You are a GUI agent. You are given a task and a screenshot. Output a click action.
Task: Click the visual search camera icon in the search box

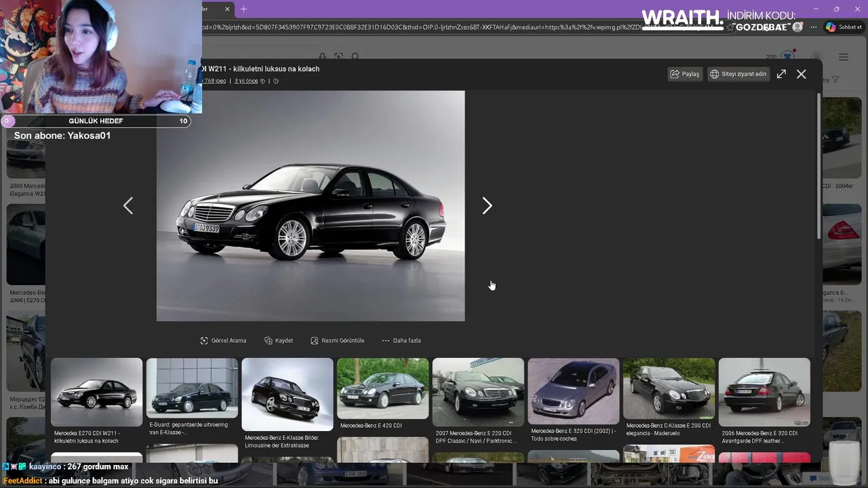pyautogui.click(x=338, y=56)
